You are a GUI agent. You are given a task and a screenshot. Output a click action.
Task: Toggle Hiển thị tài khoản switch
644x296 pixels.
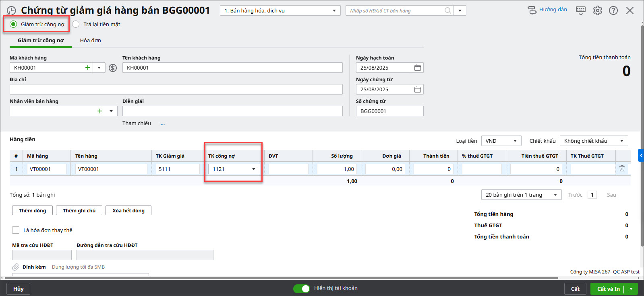tap(301, 288)
